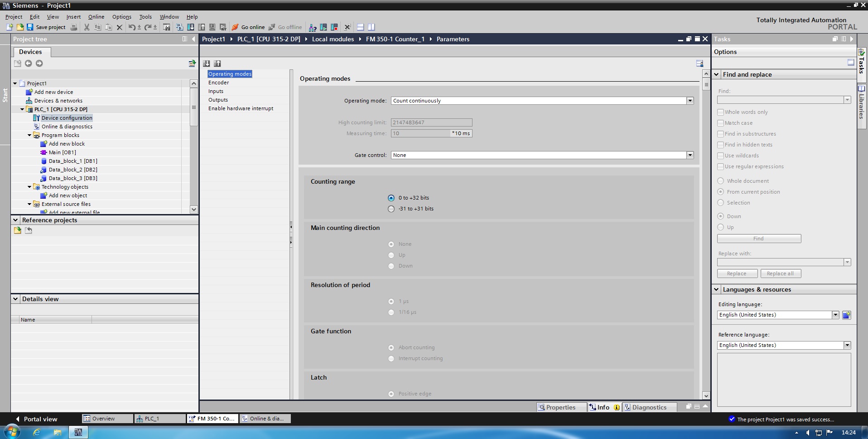Open a reference project via the folder icon
Screen dimensions: 868x439
pos(18,230)
